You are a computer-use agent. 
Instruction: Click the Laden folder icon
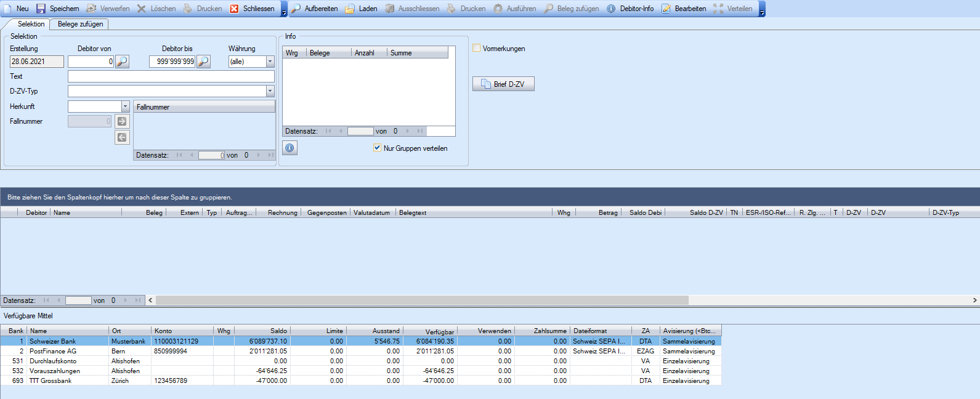(x=350, y=9)
